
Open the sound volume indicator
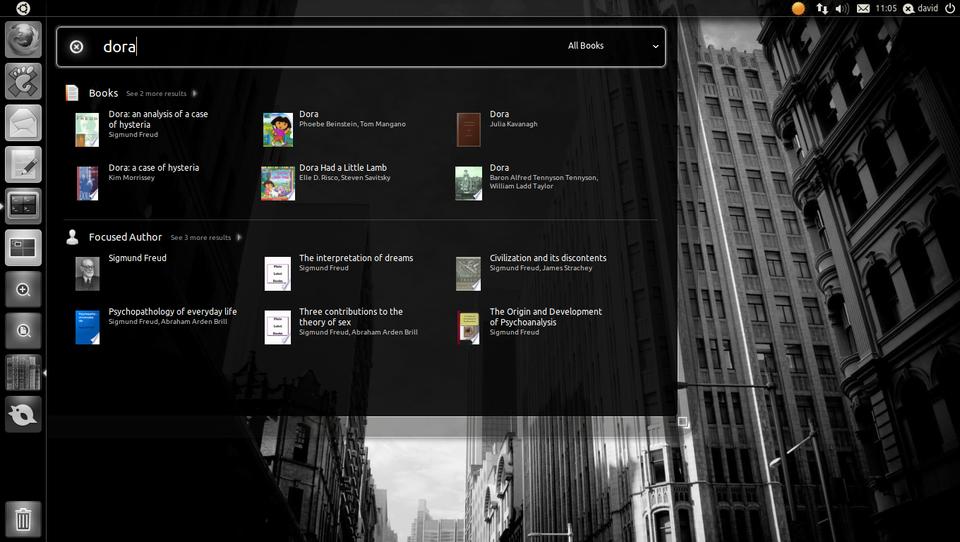click(x=842, y=8)
